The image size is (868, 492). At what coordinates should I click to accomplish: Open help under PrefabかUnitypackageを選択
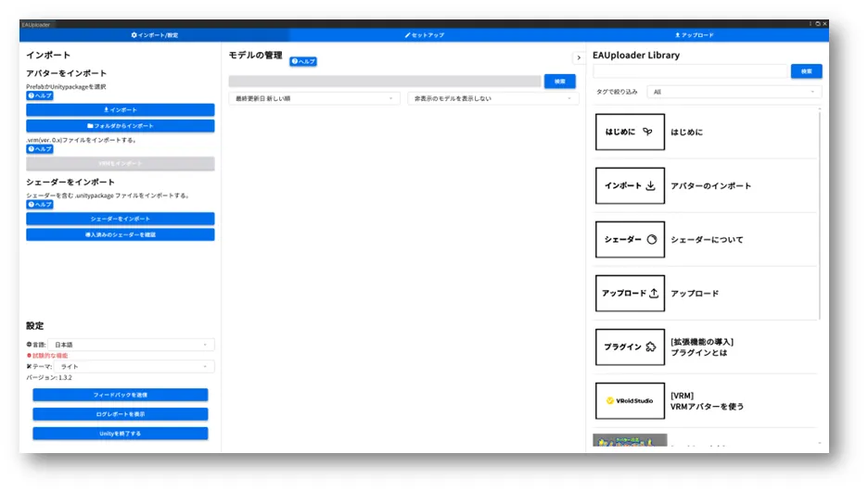coord(40,95)
